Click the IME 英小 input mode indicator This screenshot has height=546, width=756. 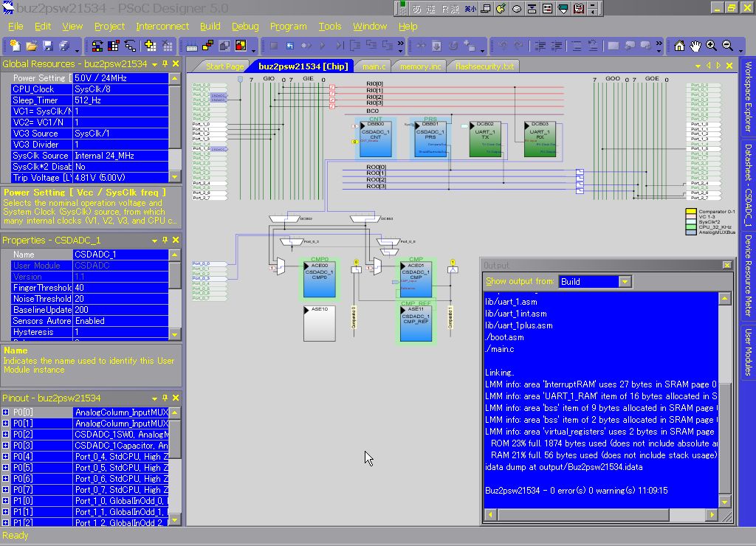[470, 9]
